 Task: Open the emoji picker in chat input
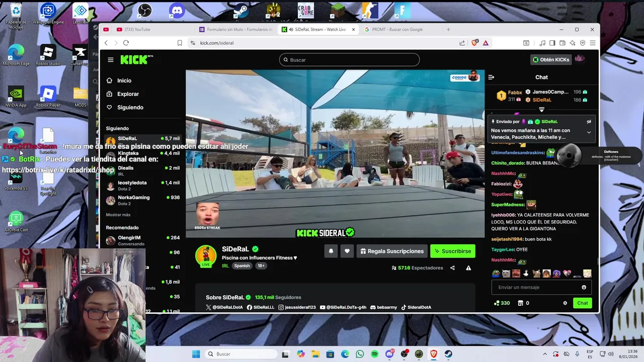pos(584,288)
